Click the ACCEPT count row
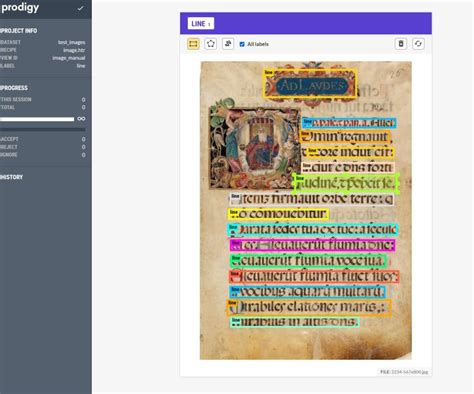 click(43, 139)
